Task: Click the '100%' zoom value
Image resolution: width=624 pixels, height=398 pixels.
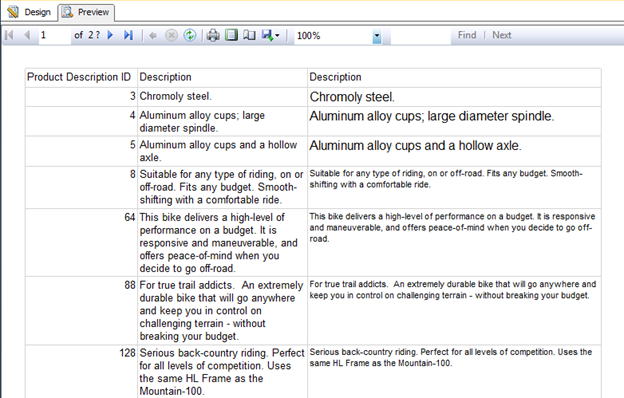Action: point(308,36)
